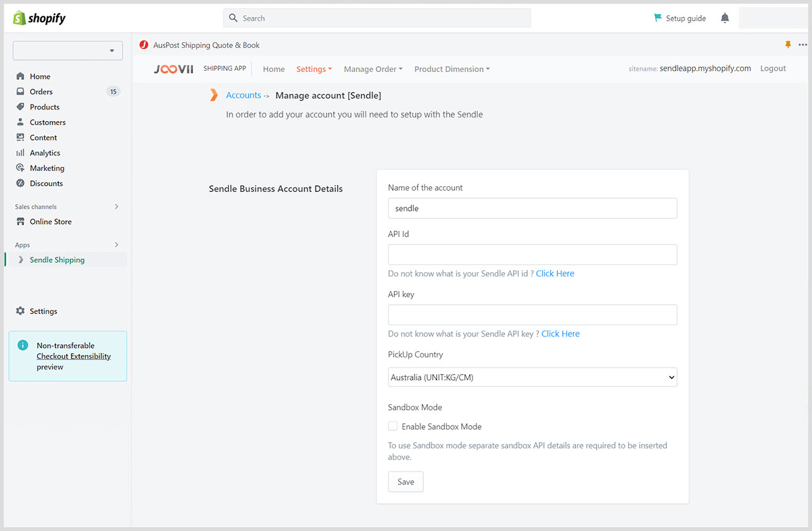Click the search magnifier icon
The height and width of the screenshot is (531, 812).
[233, 18]
